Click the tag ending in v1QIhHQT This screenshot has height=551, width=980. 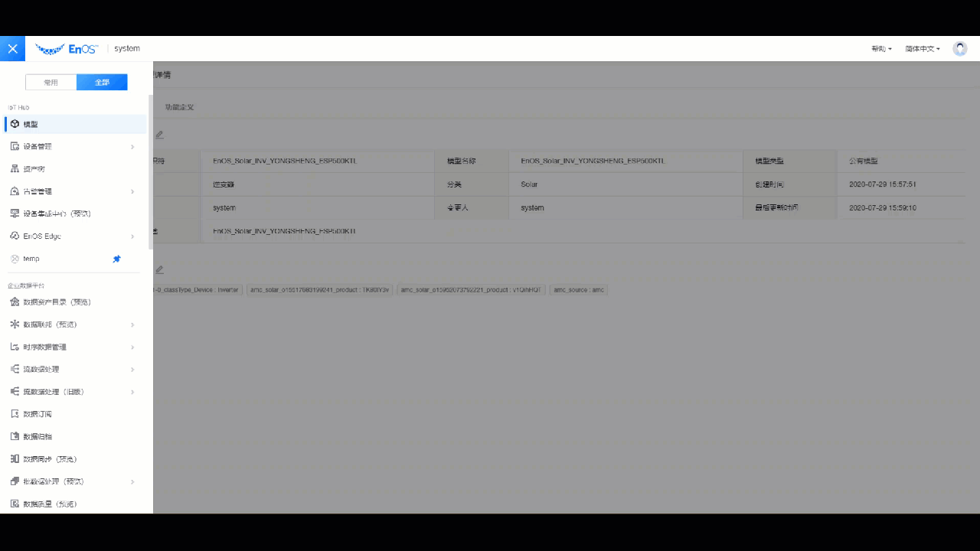tap(471, 290)
